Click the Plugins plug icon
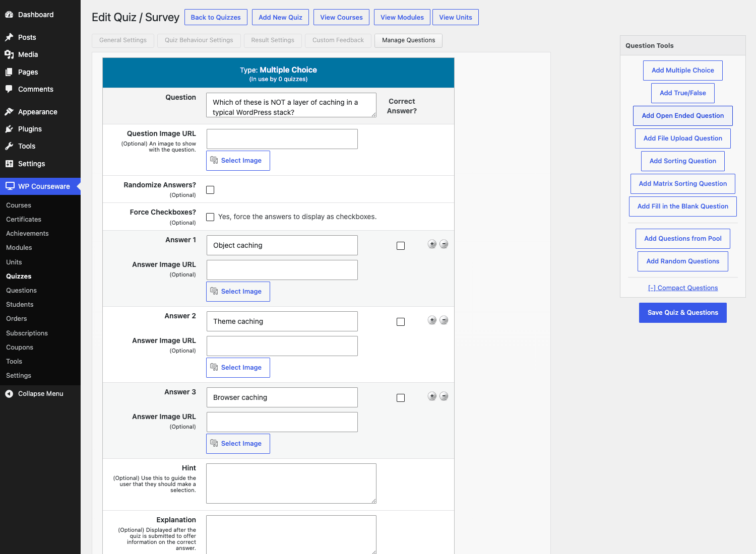Screen dimensions: 756x554 pos(9,129)
